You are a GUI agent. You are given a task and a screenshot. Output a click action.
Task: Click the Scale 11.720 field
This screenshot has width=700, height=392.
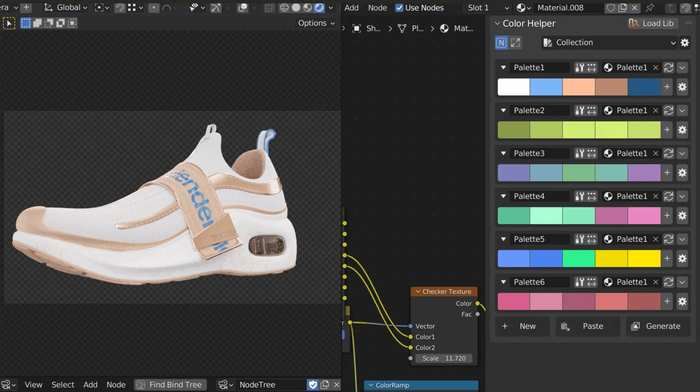(443, 358)
